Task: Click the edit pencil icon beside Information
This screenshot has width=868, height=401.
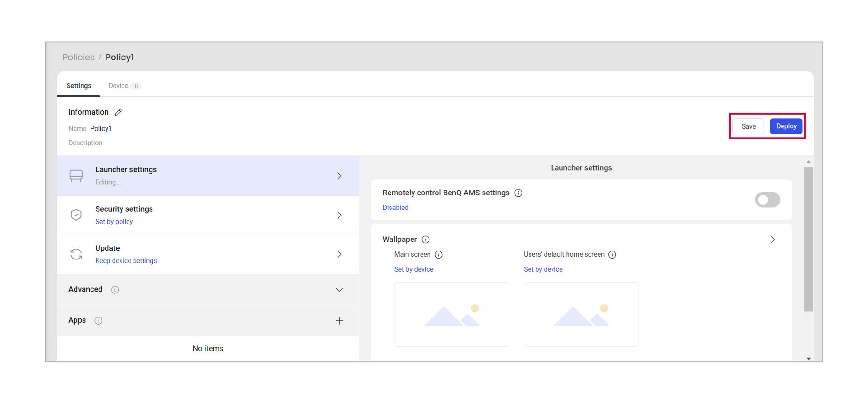Action: click(x=118, y=112)
